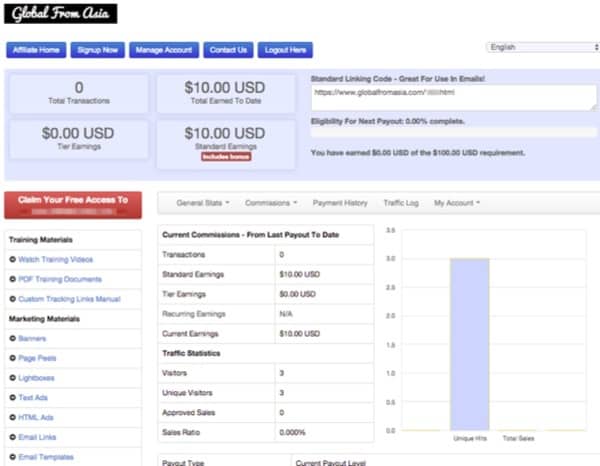Click the Logout Here button
Screen dimensions: 600x466
285,50
